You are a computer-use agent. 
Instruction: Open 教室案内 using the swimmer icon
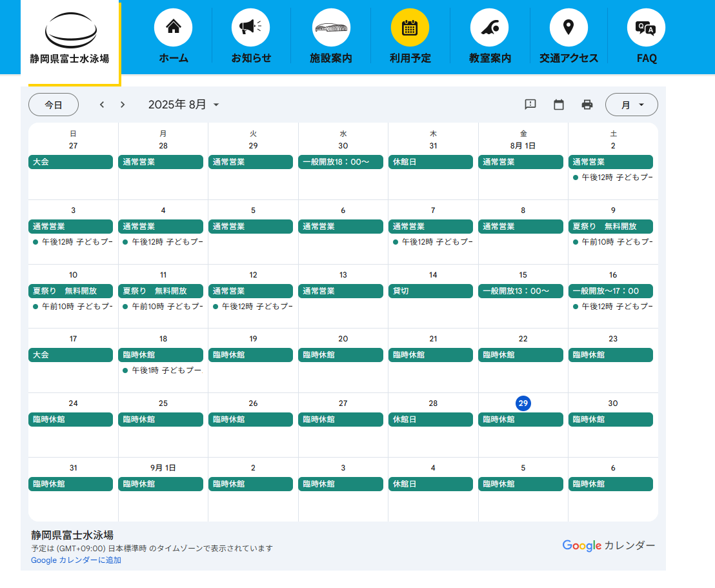(489, 27)
